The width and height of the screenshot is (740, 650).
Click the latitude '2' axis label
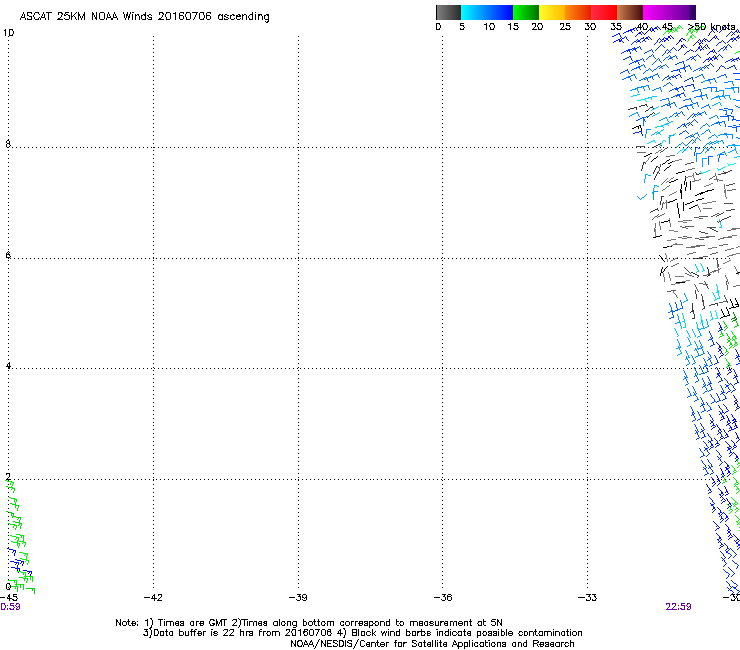(8, 477)
